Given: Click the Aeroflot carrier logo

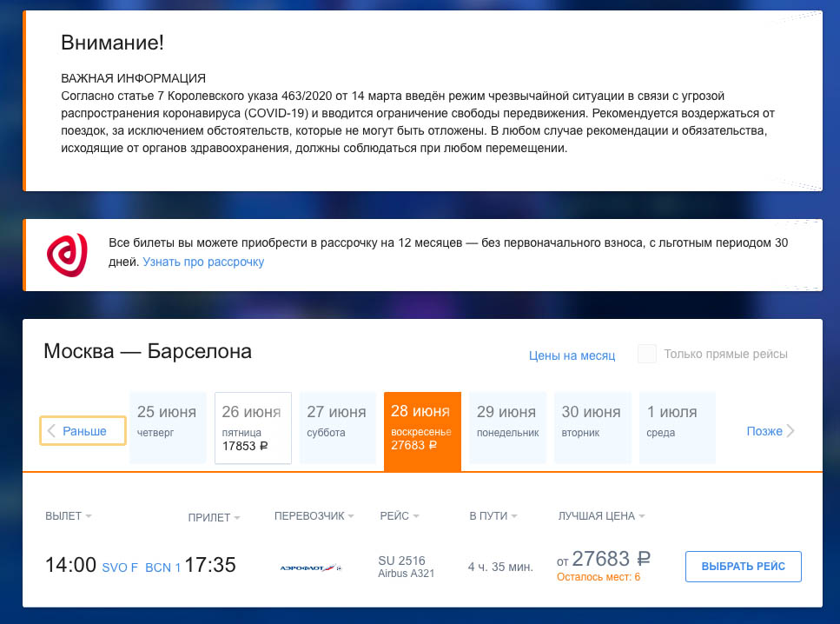Looking at the screenshot, I should [311, 568].
